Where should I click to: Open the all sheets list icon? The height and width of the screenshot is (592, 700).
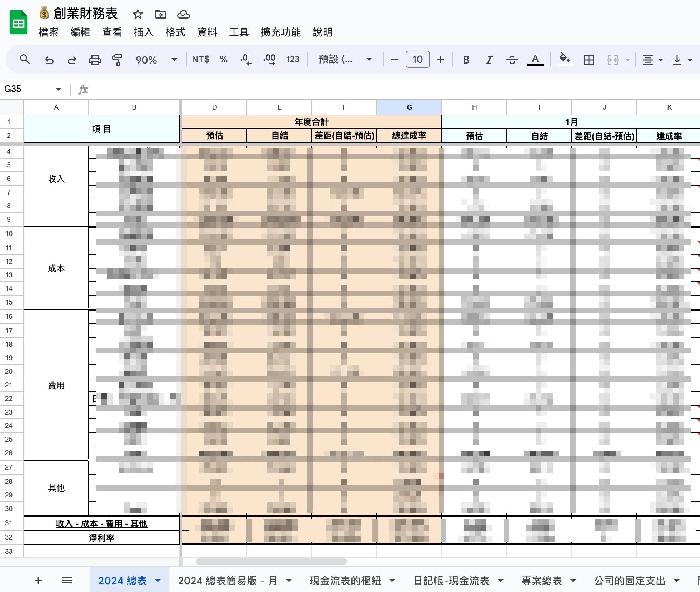(67, 580)
